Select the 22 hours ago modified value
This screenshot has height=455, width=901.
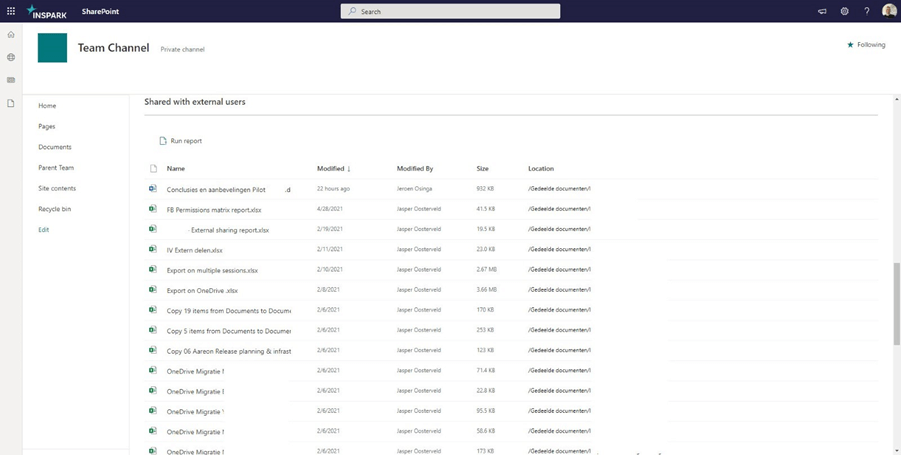pyautogui.click(x=333, y=188)
